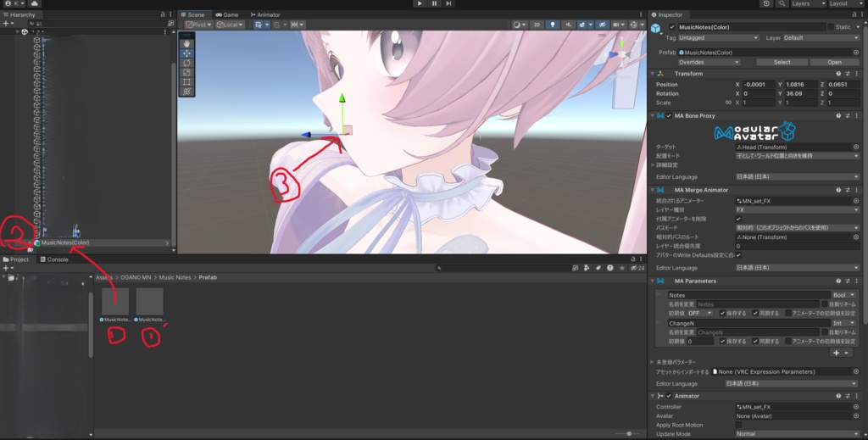
Task: Click the prefab Open button
Action: [x=834, y=62]
